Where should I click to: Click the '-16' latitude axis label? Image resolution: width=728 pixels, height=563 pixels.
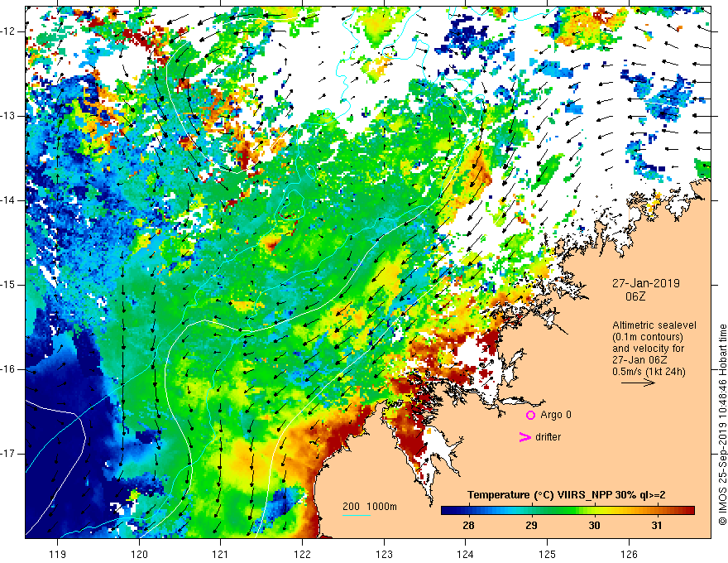(8, 370)
